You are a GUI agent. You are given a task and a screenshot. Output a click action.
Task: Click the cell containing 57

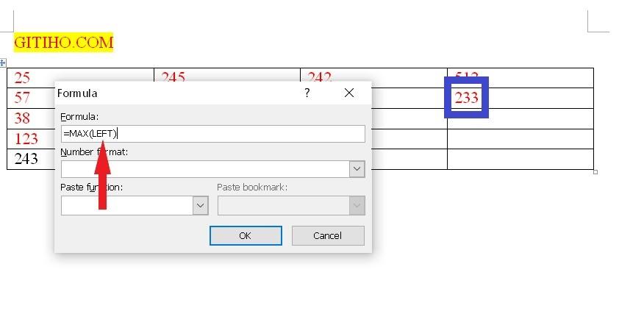pos(22,98)
